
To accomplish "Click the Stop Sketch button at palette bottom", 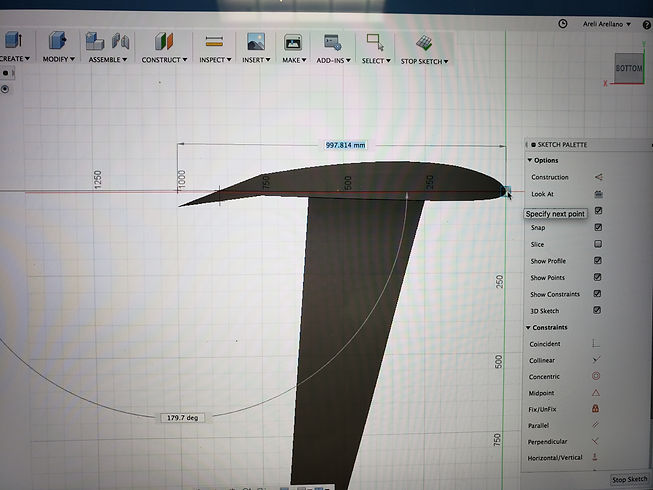I will (630, 479).
